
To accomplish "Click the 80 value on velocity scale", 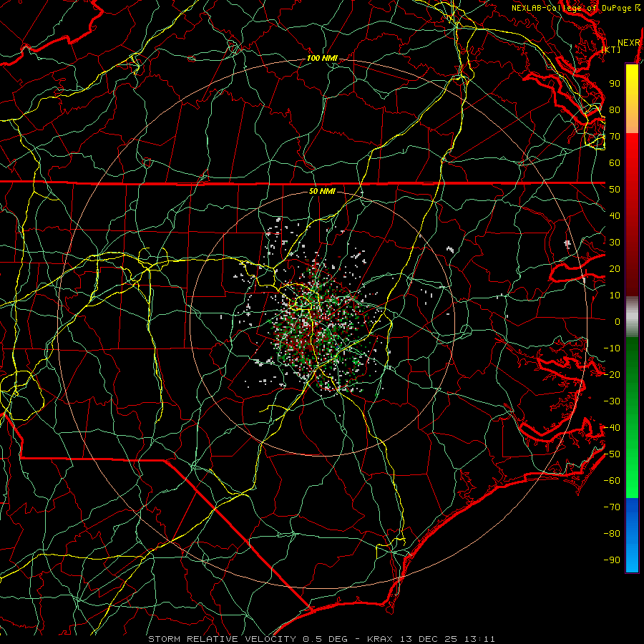I will point(615,110).
